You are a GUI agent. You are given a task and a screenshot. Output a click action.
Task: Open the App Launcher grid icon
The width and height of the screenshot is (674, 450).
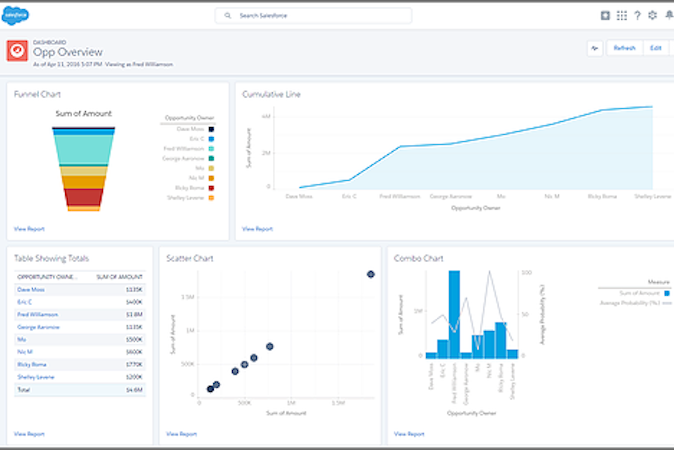click(x=622, y=15)
